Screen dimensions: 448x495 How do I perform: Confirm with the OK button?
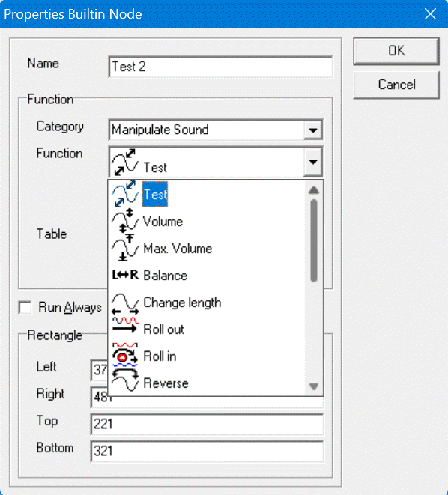(396, 51)
